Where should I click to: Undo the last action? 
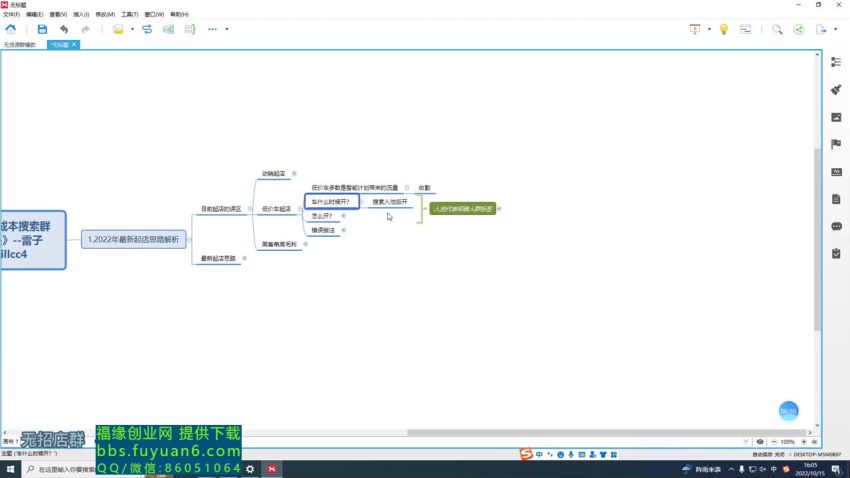tap(64, 30)
